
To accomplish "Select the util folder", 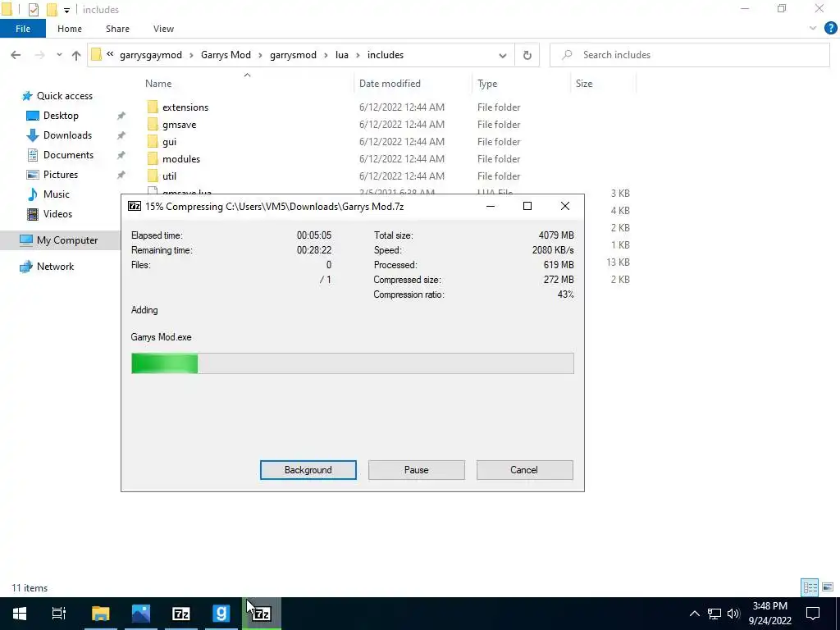I will (x=169, y=176).
